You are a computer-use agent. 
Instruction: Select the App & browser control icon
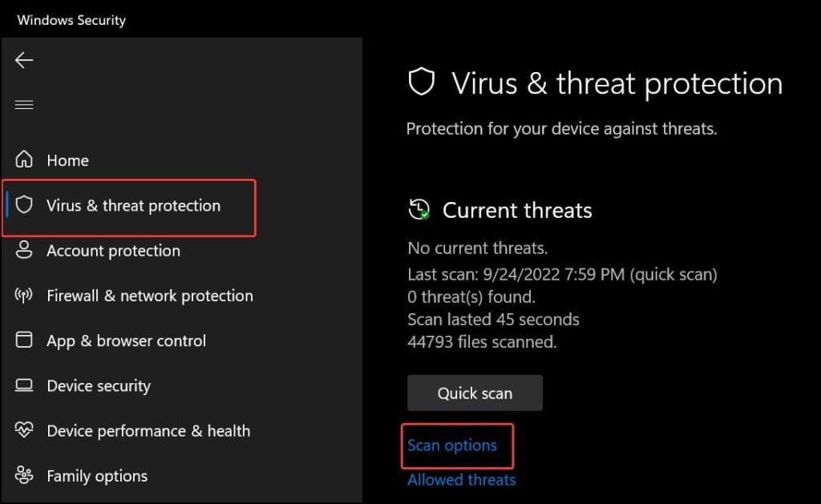tap(22, 340)
